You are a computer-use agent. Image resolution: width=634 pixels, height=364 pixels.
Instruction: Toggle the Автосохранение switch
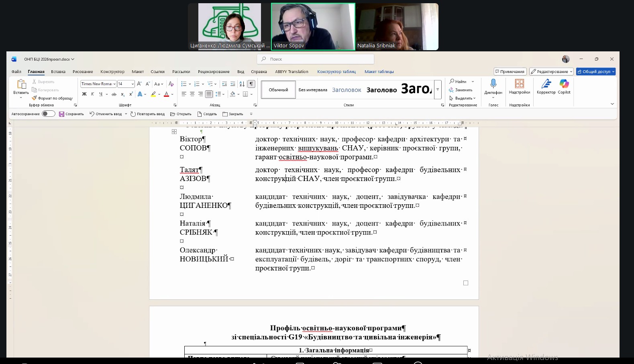(x=48, y=114)
